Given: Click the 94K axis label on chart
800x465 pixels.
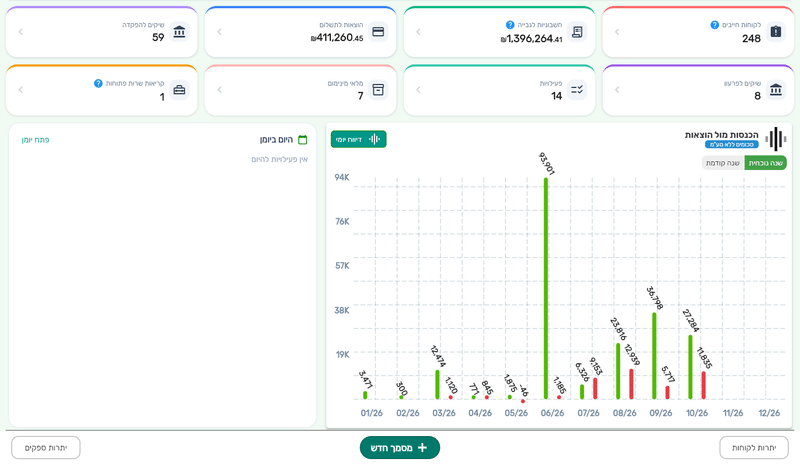Looking at the screenshot, I should [342, 178].
